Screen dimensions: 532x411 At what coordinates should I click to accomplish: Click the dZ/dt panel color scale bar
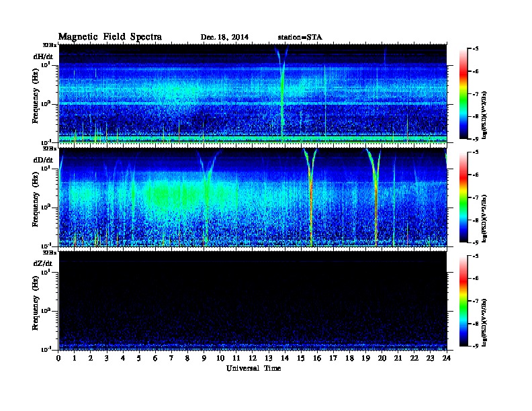[463, 301]
